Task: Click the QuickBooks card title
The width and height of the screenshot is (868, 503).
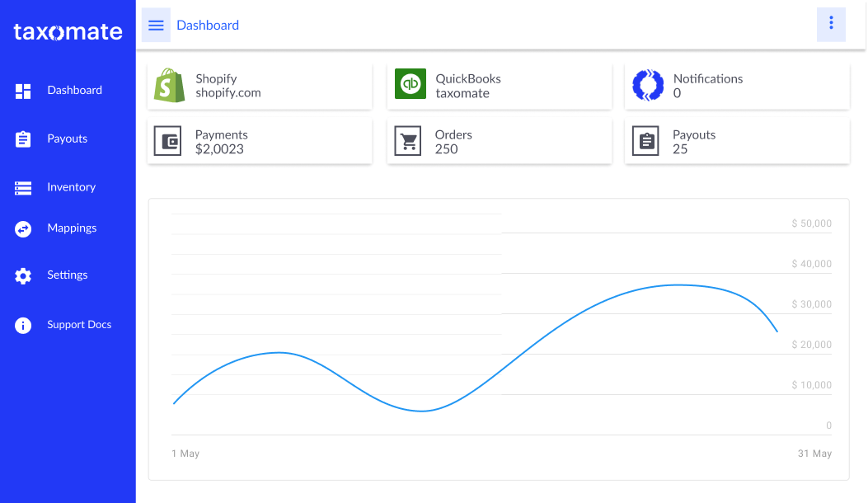Action: coord(468,78)
